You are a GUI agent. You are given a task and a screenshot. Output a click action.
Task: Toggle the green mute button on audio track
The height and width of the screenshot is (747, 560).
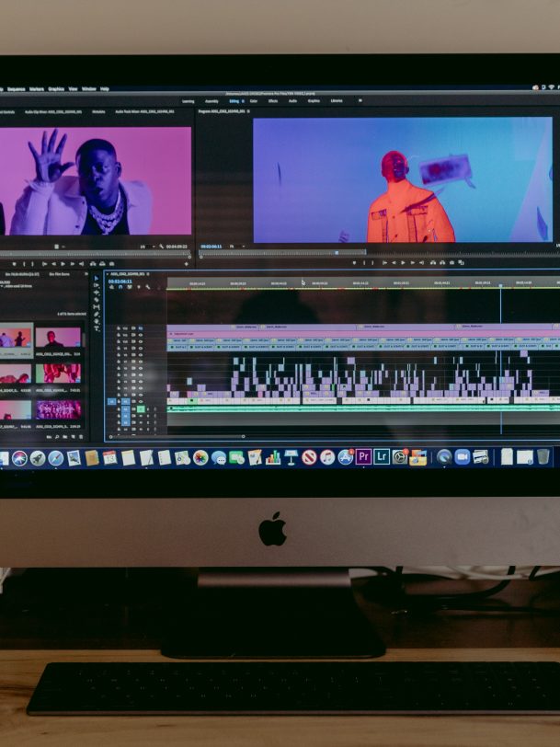[140, 408]
